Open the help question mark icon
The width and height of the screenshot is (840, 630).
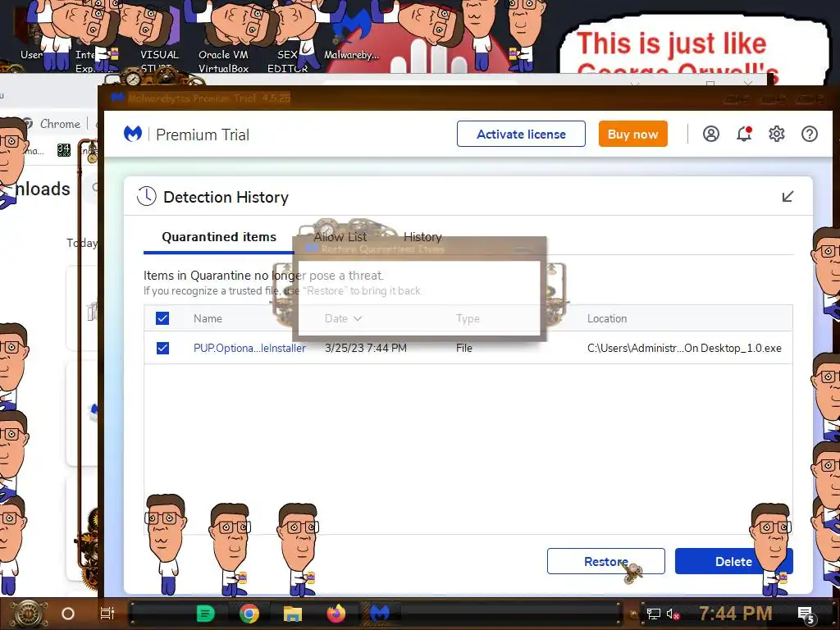tap(810, 134)
